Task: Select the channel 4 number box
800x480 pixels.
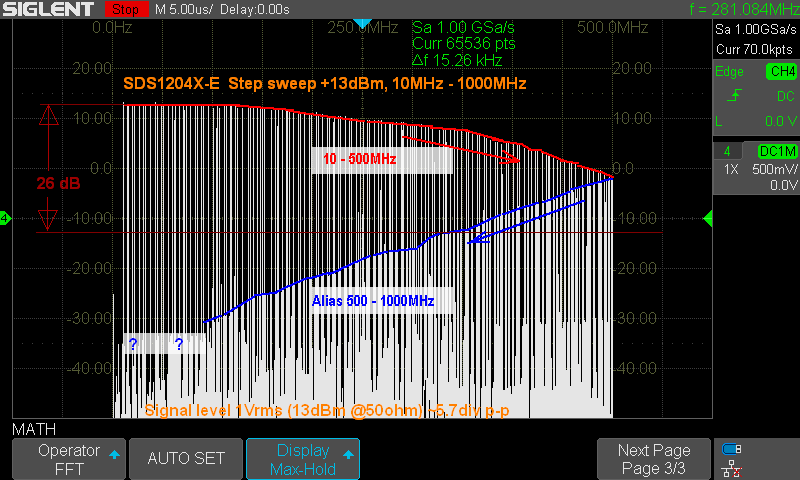Action: click(x=727, y=151)
